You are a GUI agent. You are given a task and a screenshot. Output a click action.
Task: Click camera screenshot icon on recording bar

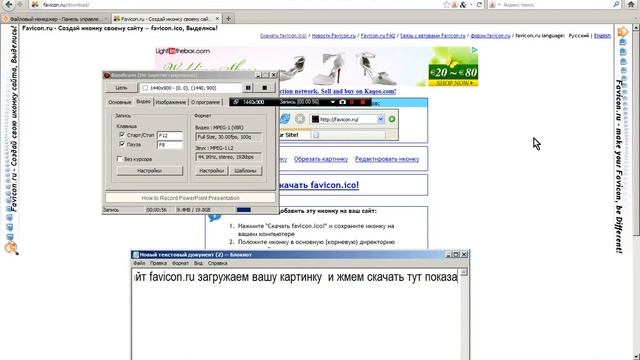(342, 102)
